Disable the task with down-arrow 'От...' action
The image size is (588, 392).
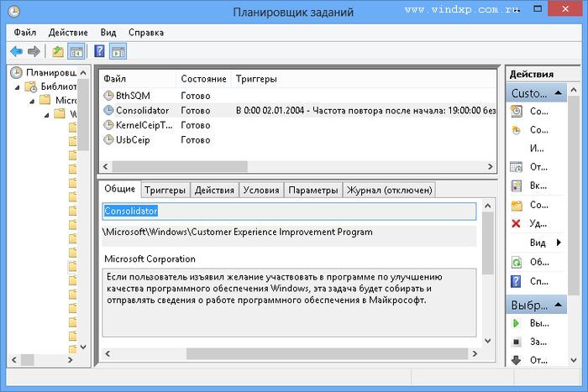(x=529, y=360)
